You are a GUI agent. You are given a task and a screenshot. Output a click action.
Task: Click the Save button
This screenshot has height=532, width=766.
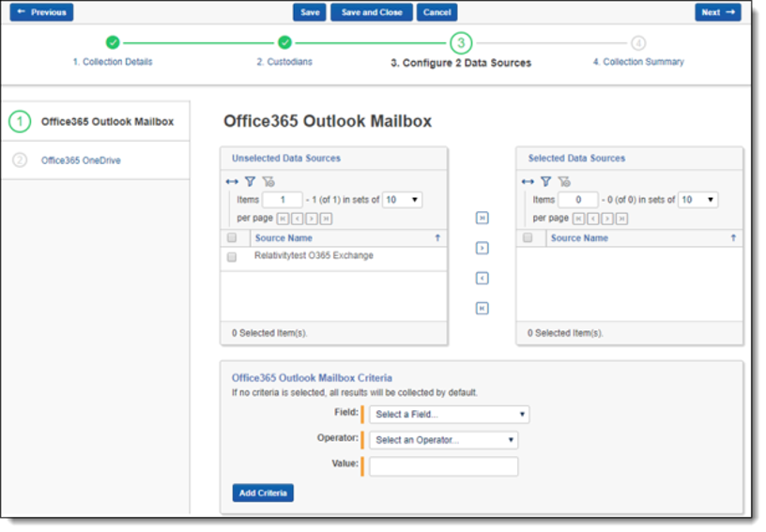(x=310, y=12)
